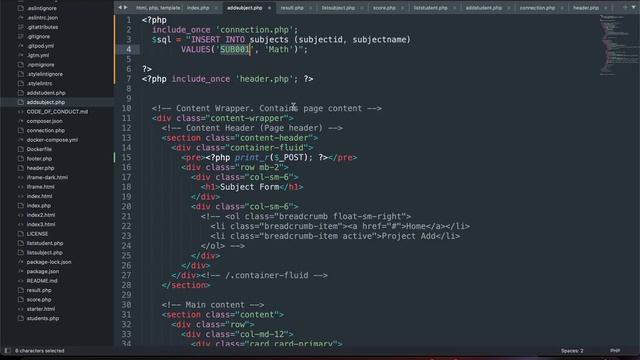Click the composer.json file icon
The height and width of the screenshot is (360, 640).
(x=20, y=121)
